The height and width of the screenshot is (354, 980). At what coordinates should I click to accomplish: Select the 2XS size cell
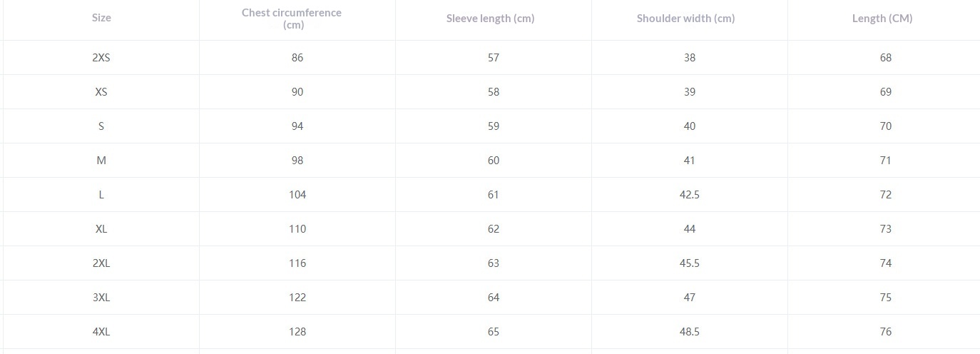101,58
